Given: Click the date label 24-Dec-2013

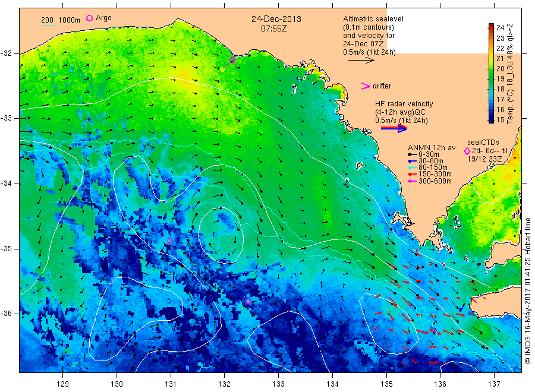Looking at the screenshot, I should pos(276,19).
